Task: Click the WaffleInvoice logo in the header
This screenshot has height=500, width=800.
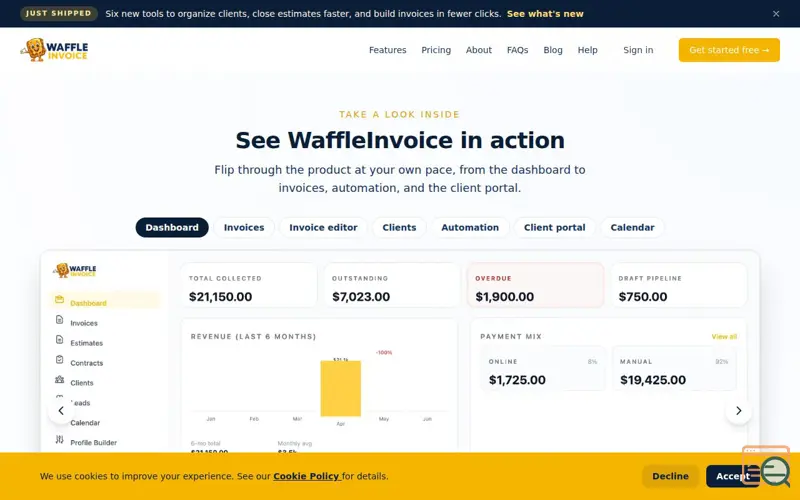Action: tap(54, 50)
